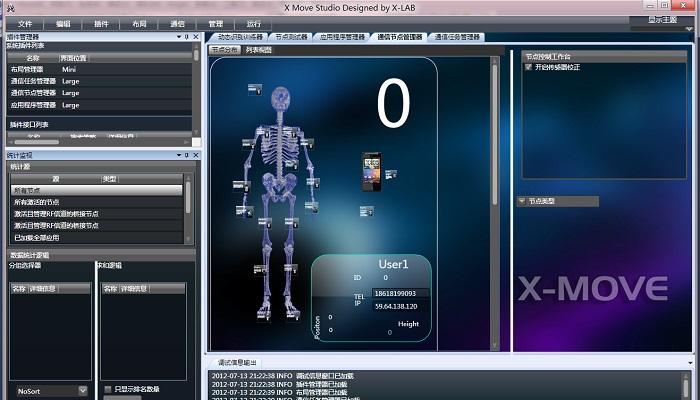Screen dimensions: 700x400
Task: Select the node marker at the right foot
Action: pos(293,316)
